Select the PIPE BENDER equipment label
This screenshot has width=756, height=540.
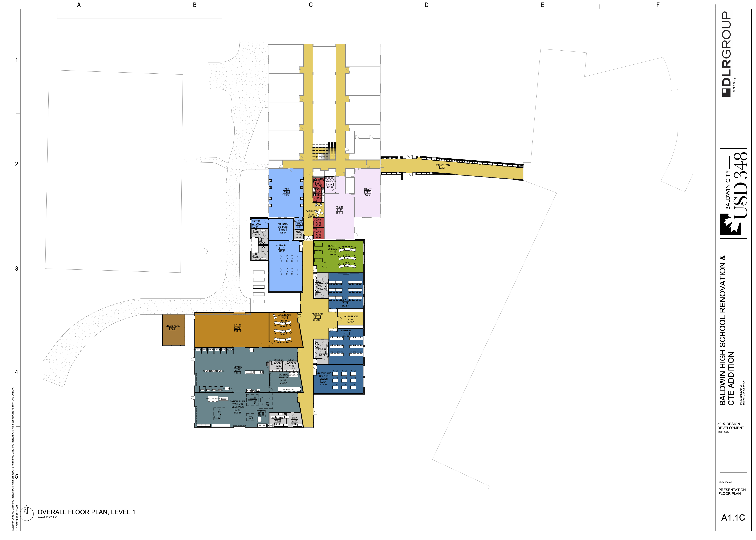point(227,389)
